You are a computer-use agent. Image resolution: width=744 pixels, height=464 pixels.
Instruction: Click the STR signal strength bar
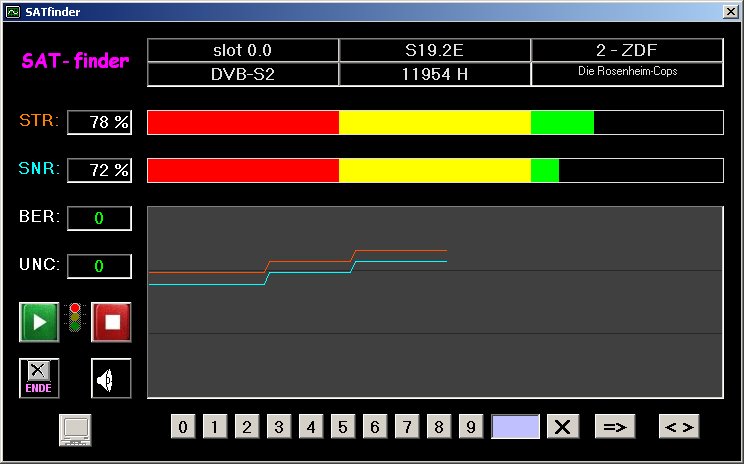(435, 122)
